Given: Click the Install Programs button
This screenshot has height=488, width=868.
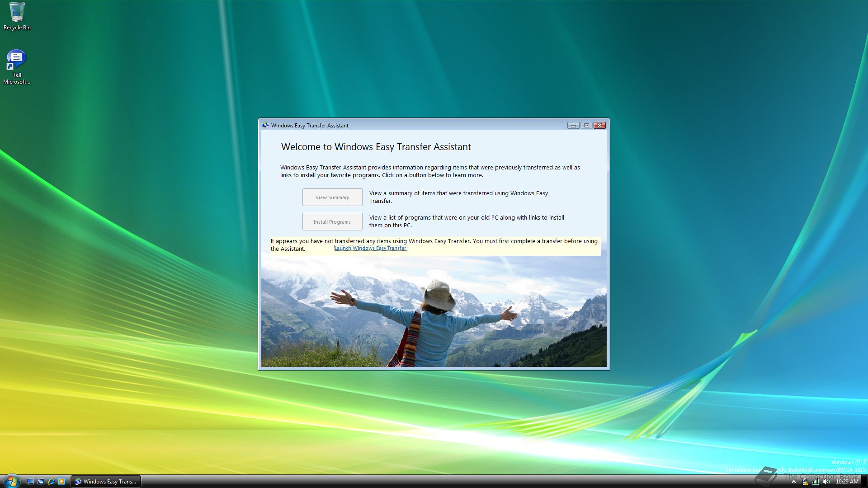Looking at the screenshot, I should pos(332,222).
